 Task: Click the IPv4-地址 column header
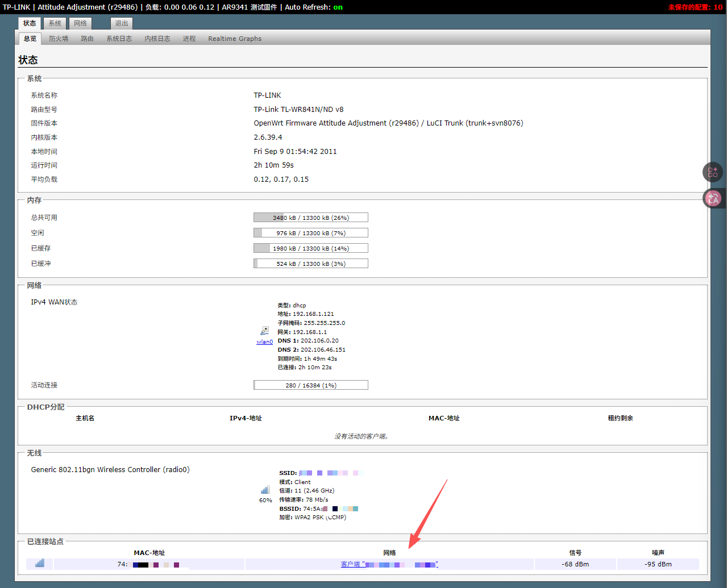(x=246, y=418)
